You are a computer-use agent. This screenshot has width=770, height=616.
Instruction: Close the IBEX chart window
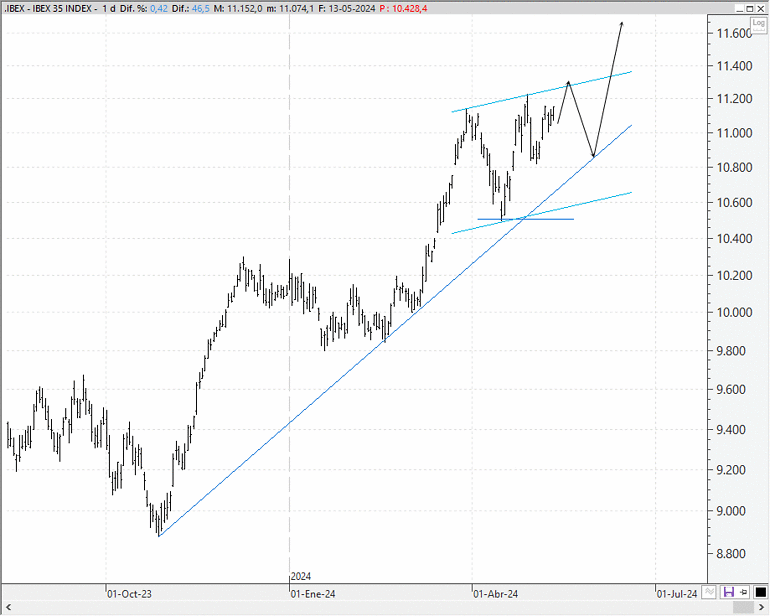click(761, 8)
